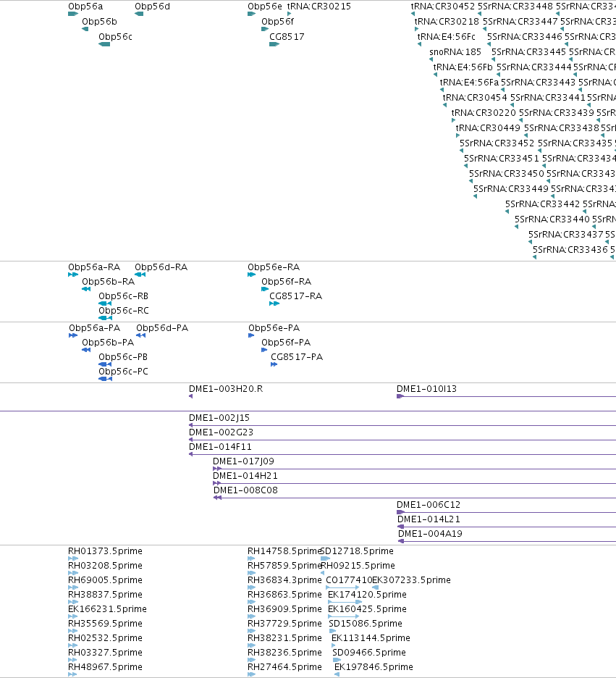Viewport: 616px width, 678px height.
Task: Select tRNA:CR30215 feature label
Action: pos(319,7)
